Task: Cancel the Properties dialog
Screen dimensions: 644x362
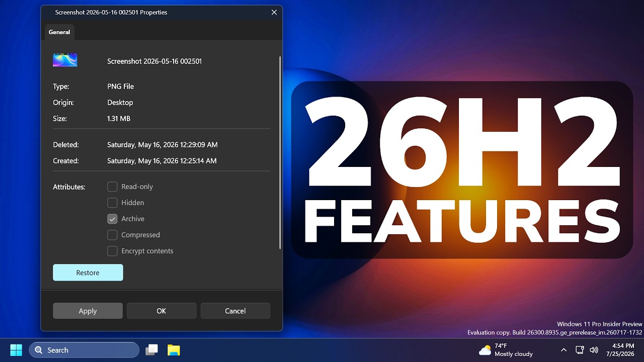Action: [x=235, y=311]
